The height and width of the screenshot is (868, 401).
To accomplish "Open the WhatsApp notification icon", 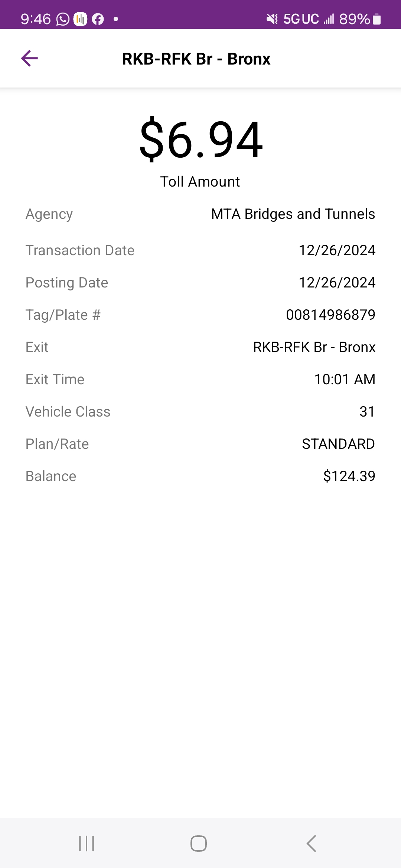I will tap(63, 19).
